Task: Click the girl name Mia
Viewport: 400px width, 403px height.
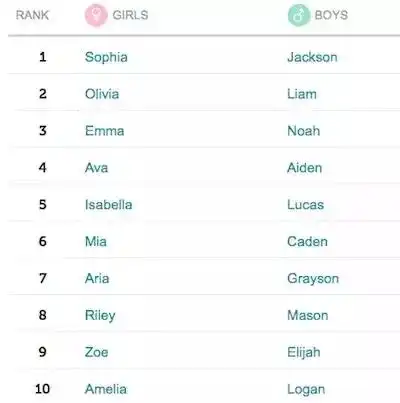Action: point(96,241)
